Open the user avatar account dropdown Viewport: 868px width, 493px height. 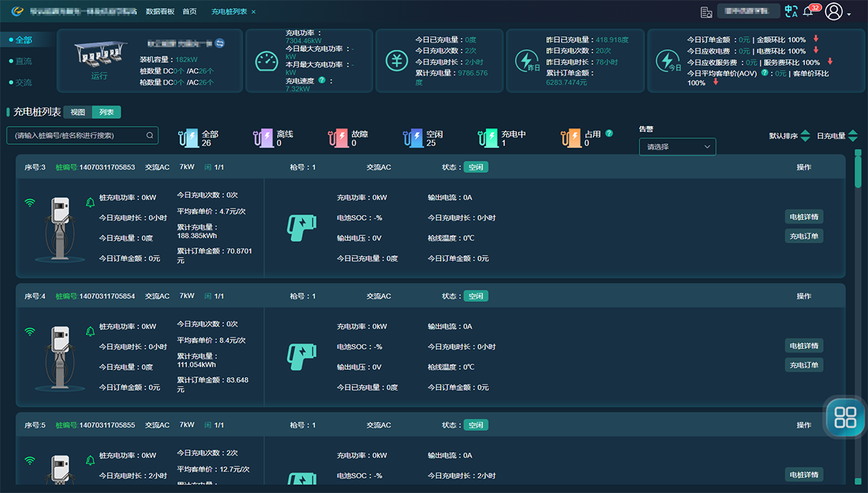pos(838,12)
